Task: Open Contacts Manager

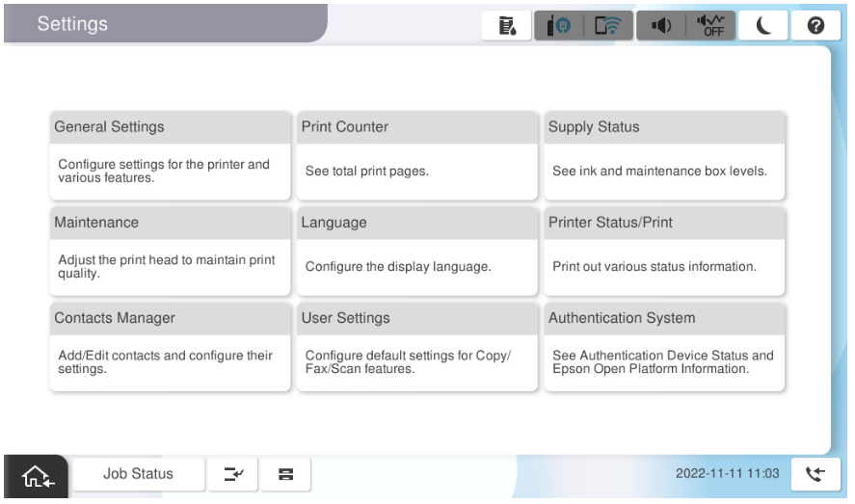Action: [x=170, y=346]
